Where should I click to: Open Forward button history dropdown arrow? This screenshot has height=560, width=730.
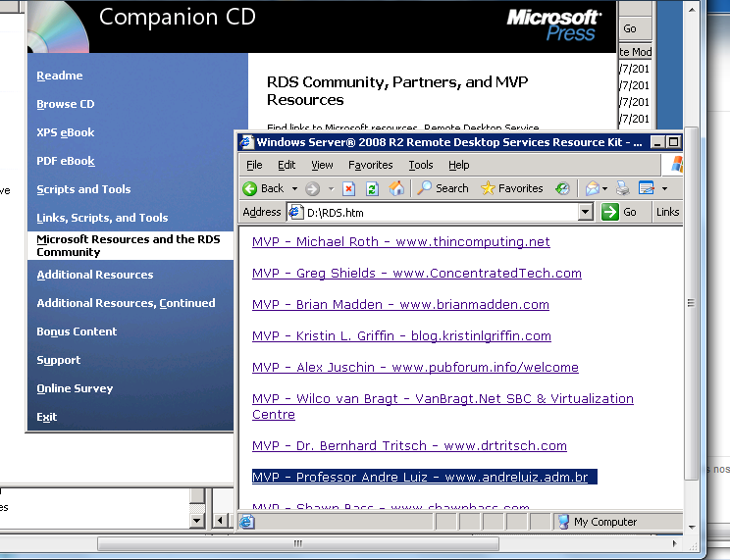click(x=331, y=188)
